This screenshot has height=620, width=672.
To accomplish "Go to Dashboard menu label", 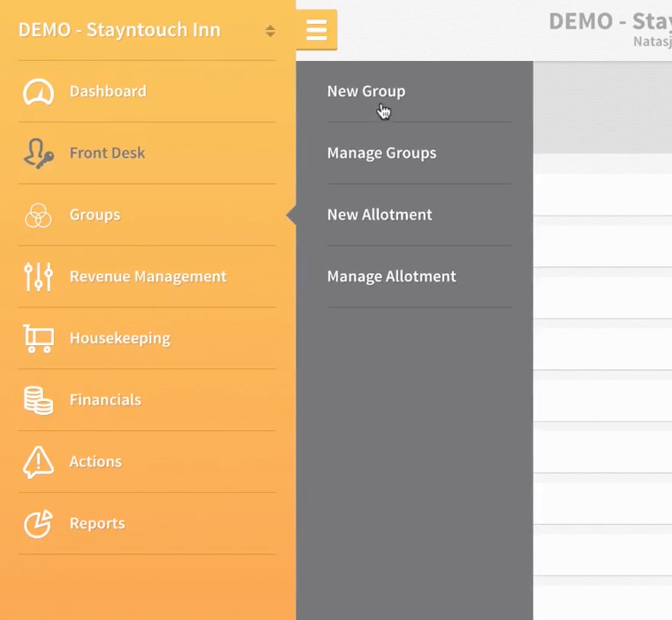I will point(108,91).
